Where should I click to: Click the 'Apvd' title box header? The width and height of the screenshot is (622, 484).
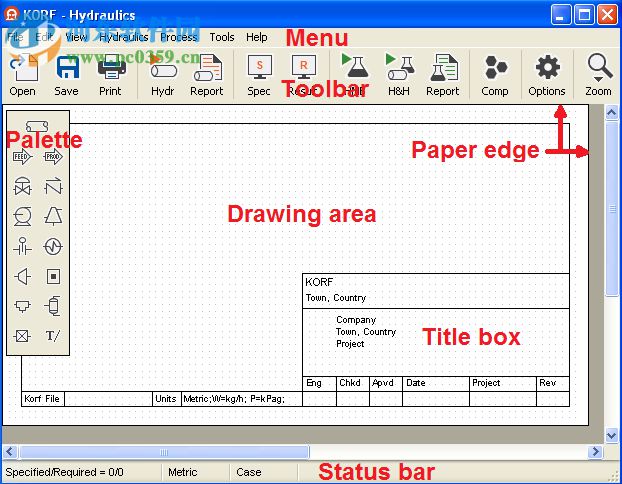(382, 383)
